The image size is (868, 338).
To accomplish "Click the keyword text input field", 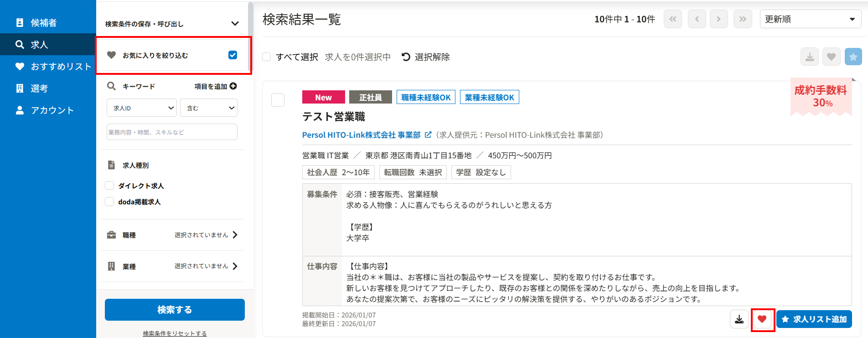I will pyautogui.click(x=172, y=132).
